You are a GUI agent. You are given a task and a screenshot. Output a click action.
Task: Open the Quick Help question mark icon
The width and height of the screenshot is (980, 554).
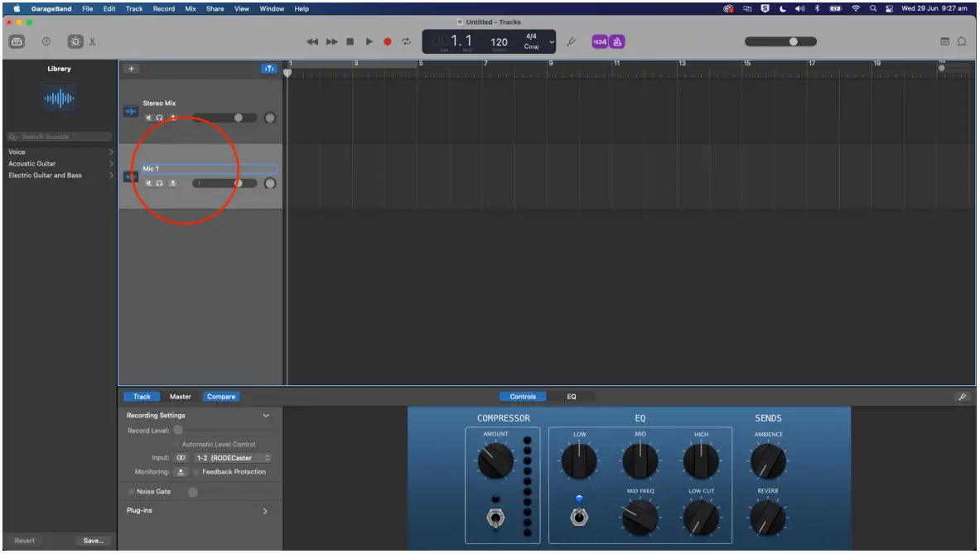[46, 41]
